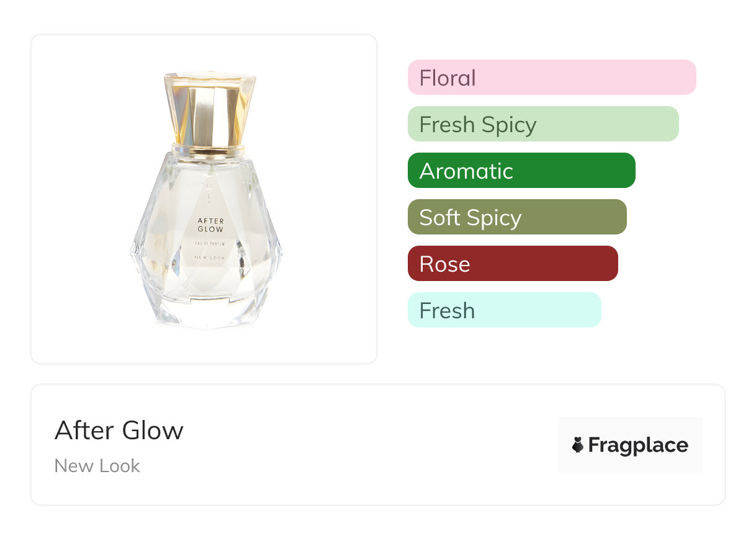Click the NEW LOOK text printed on bottle
Viewport: 756px width, 536px height.
pos(210,257)
